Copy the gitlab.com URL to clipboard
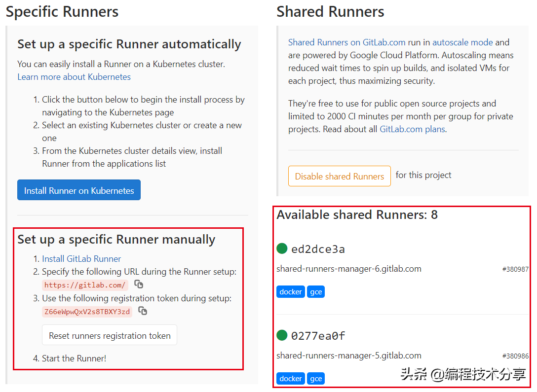This screenshot has height=392, width=537. pyautogui.click(x=139, y=284)
